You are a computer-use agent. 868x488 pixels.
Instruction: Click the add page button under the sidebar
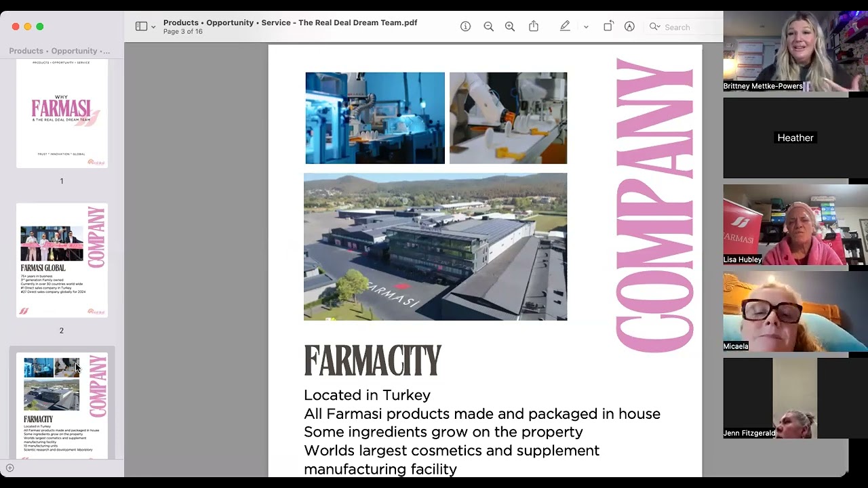click(10, 468)
